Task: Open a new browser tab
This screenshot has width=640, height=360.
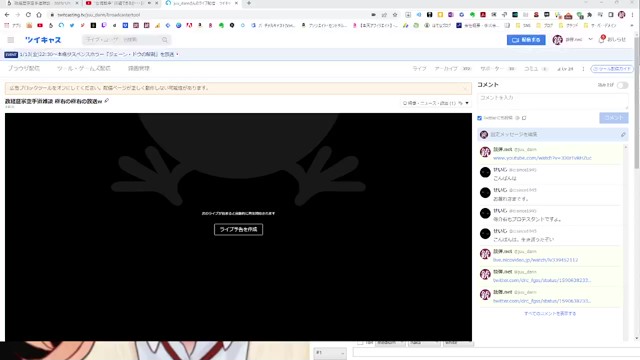Action: [249, 3]
